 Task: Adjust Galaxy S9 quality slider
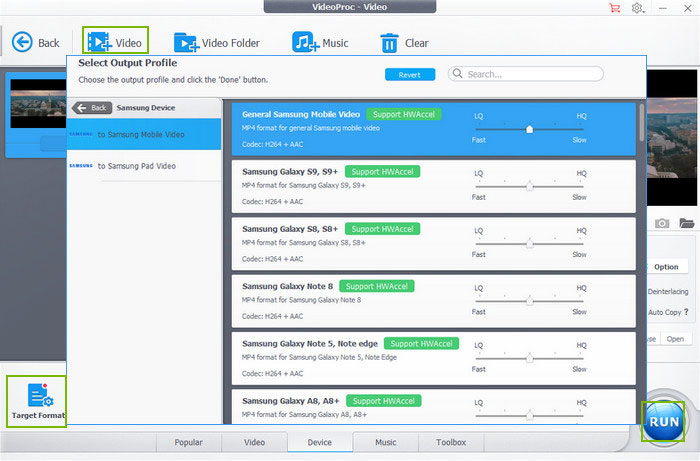[529, 187]
